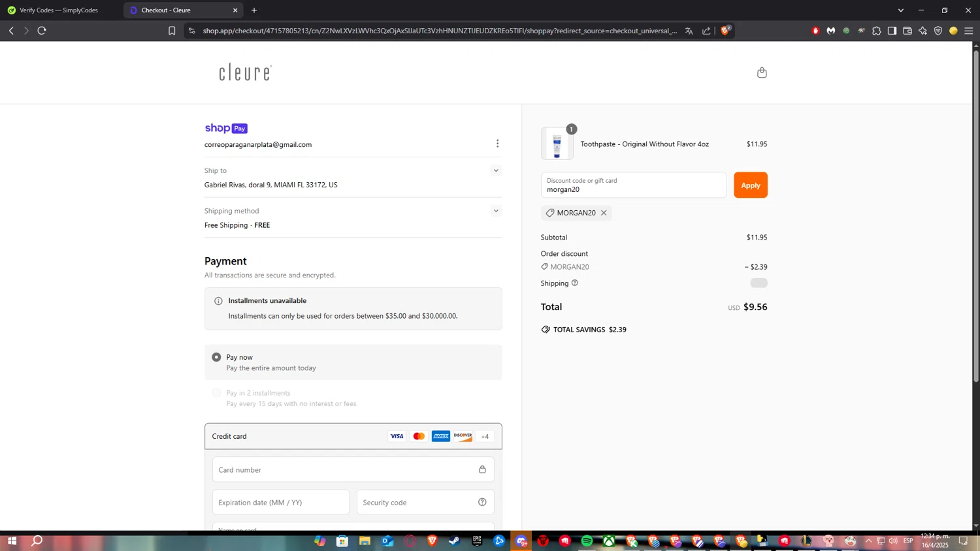Click the share page icon
980x551 pixels.
point(706,31)
